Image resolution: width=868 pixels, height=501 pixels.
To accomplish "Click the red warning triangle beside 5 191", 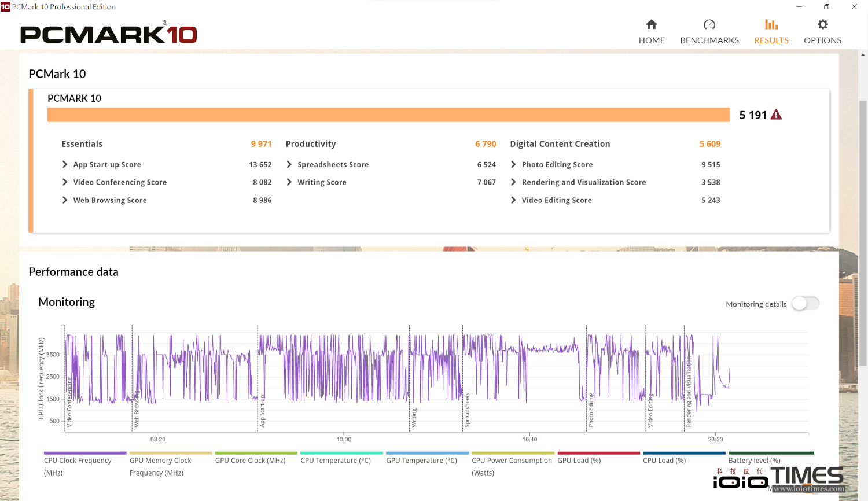I will coord(777,115).
